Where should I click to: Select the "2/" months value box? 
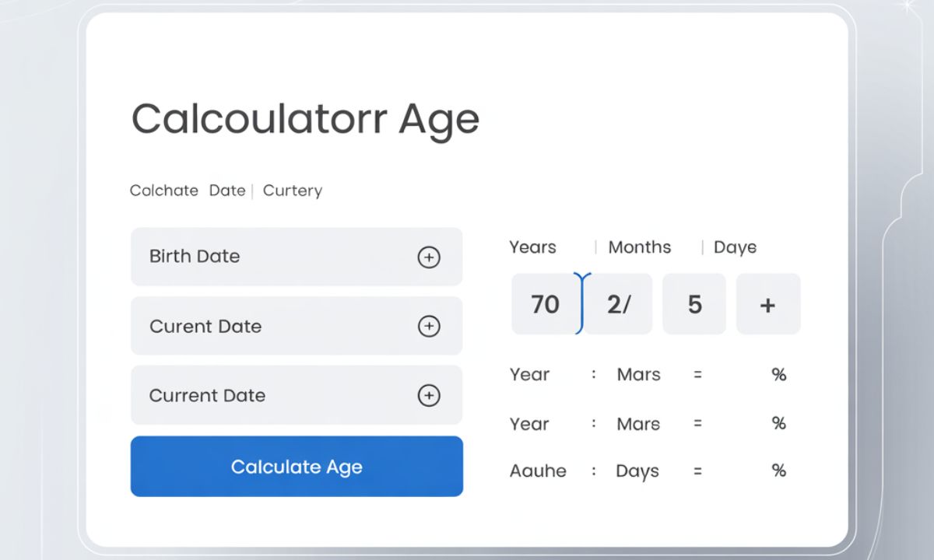coord(620,304)
